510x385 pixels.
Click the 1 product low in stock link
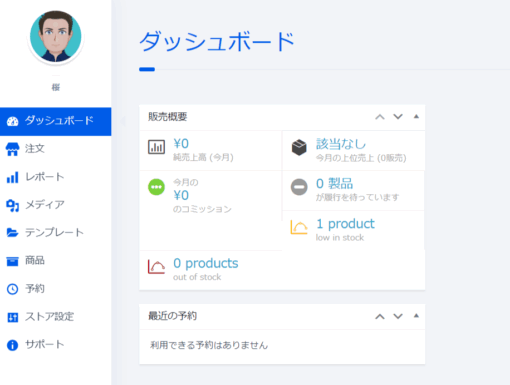345,224
